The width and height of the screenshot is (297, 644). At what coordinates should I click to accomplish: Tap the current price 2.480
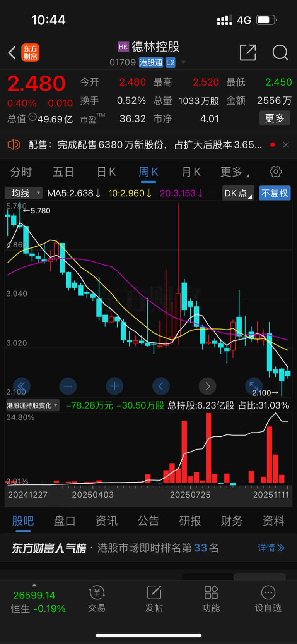pos(36,84)
